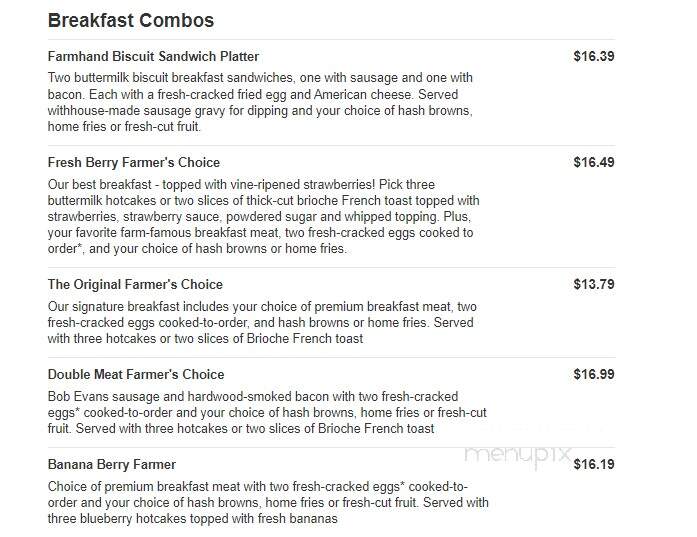Click the $16.39 price
This screenshot has width=697, height=537.
(594, 56)
